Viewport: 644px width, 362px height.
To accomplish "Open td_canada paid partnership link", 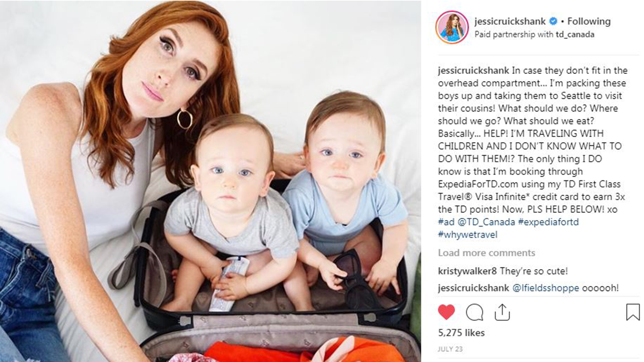I will (x=575, y=35).
